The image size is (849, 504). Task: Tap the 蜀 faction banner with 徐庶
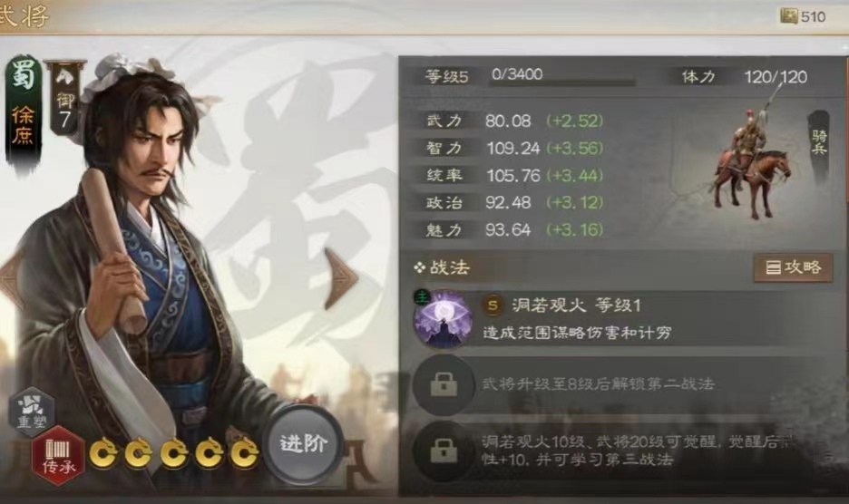24,111
